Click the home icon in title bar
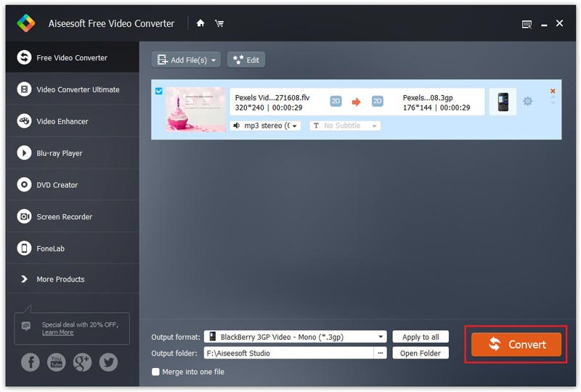The image size is (581, 392). [200, 23]
